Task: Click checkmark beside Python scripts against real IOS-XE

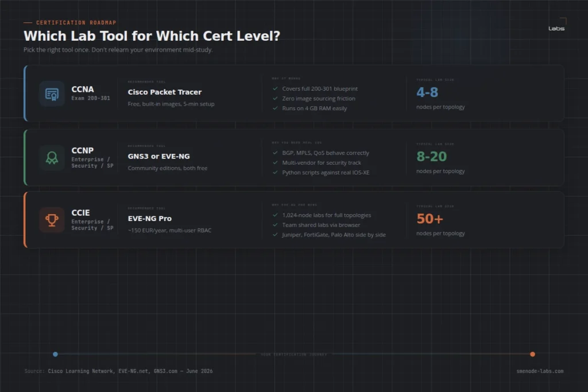Action: (275, 172)
